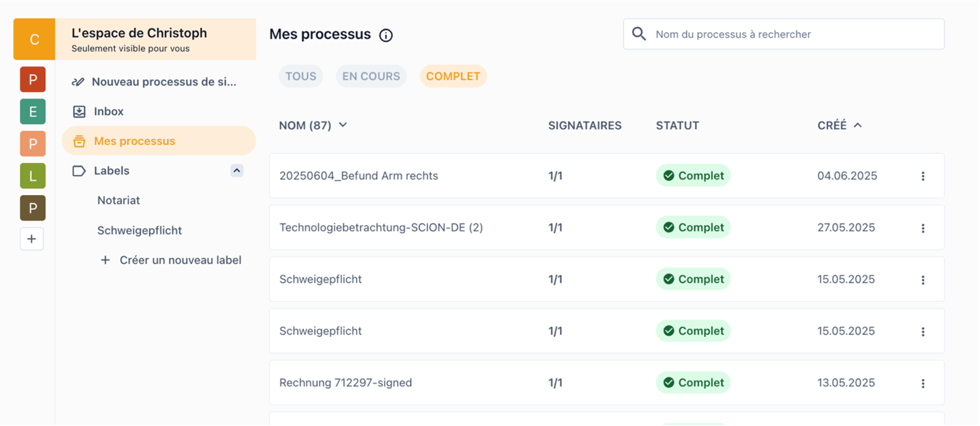Open the NOM (87) sort dropdown

point(343,125)
